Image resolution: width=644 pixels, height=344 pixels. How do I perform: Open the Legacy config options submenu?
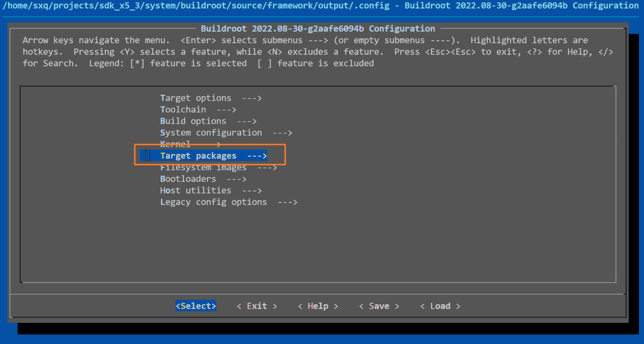[228, 202]
